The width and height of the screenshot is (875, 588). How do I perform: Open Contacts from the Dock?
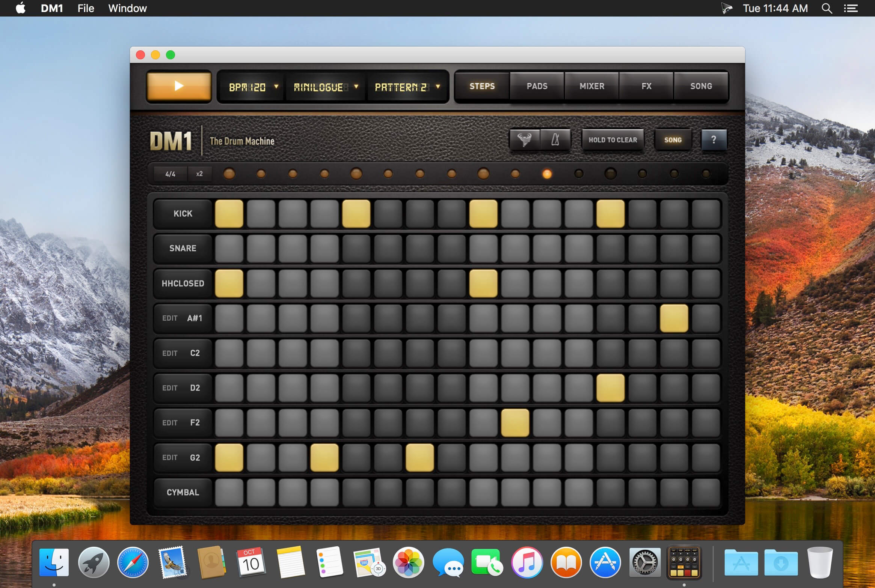point(212,562)
